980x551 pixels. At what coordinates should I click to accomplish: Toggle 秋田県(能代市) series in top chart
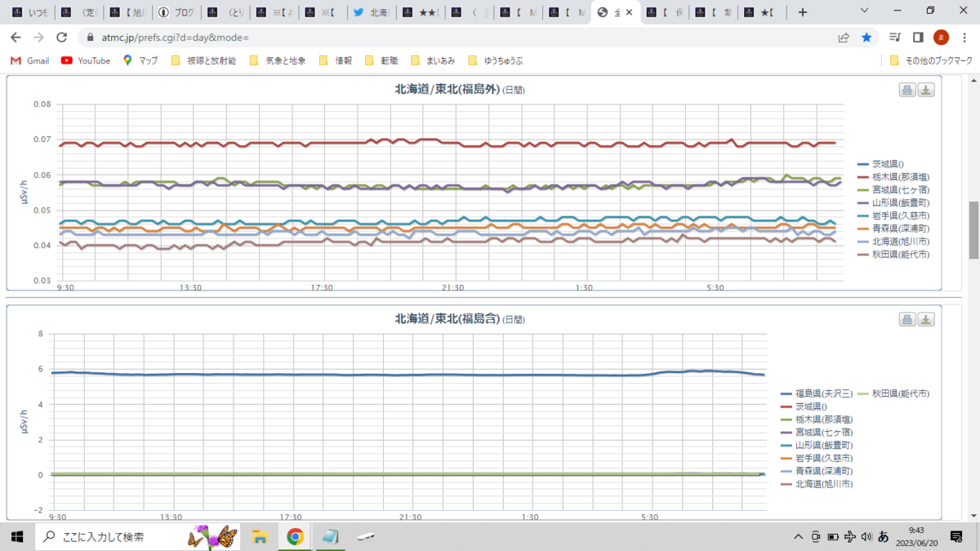(x=893, y=255)
